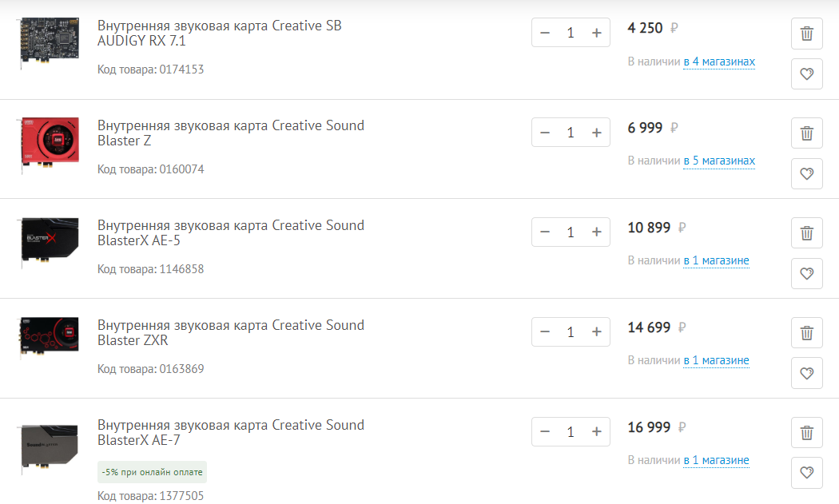This screenshot has width=839, height=504.
Task: Remove Sound BlasterX AE-5 with trash icon
Action: coord(806,233)
